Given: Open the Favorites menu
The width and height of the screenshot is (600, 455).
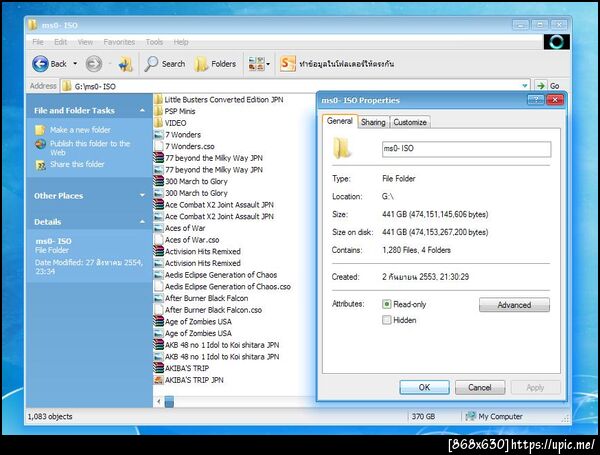Looking at the screenshot, I should [119, 42].
